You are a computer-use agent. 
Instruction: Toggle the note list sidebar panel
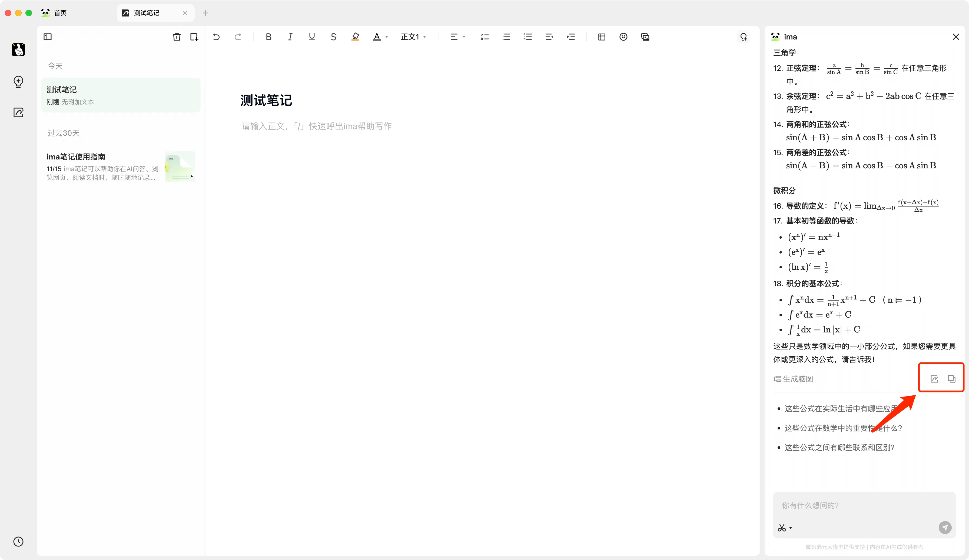pos(48,37)
